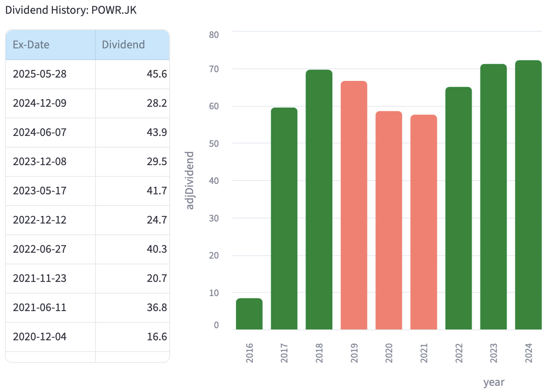Click the 2022 green bar in the chart
The image size is (542, 392).
coord(459,208)
